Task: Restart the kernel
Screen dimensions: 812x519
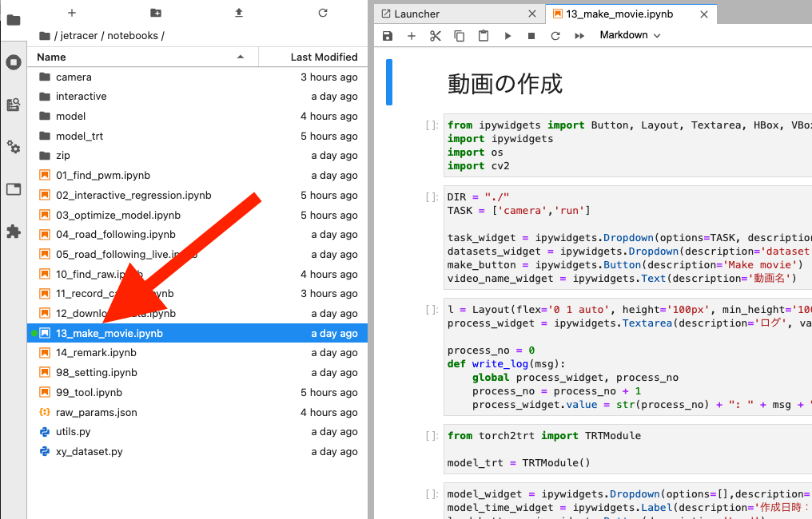Action: click(x=555, y=36)
